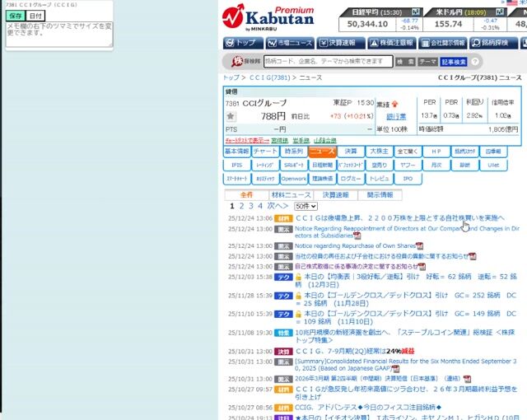
Task: Open the チャートリストで表示 link
Action: coord(247,141)
